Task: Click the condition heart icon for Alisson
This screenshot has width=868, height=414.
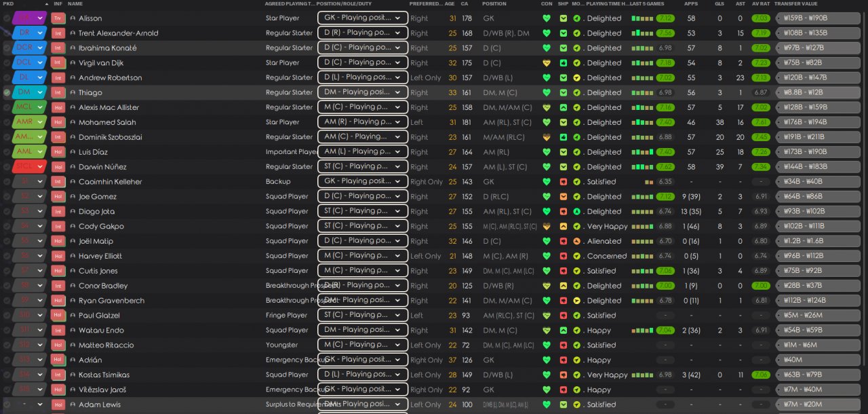Action: click(x=547, y=18)
